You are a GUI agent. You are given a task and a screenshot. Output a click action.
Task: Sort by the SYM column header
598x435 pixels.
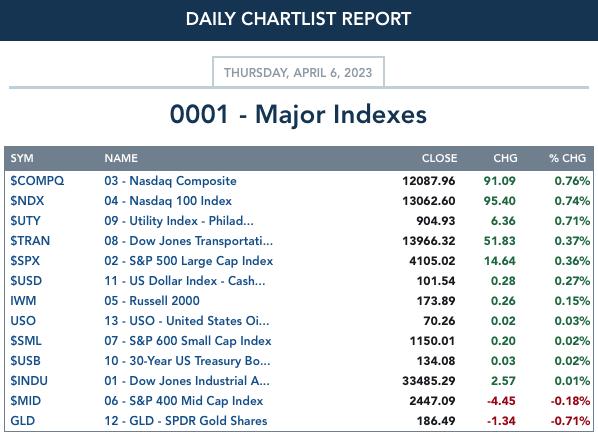22,158
